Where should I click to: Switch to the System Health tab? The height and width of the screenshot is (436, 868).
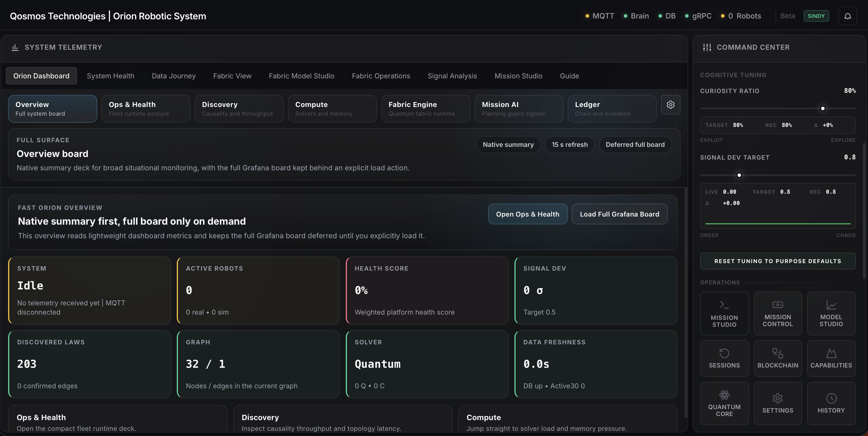110,76
